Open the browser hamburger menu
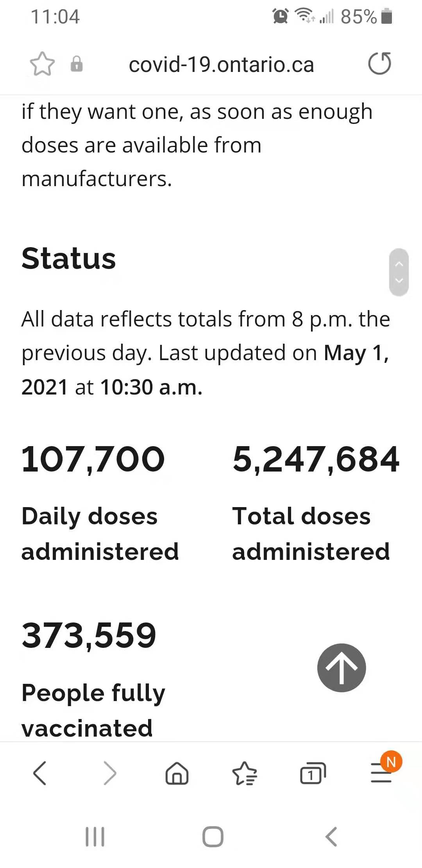The image size is (422, 868). (x=380, y=774)
